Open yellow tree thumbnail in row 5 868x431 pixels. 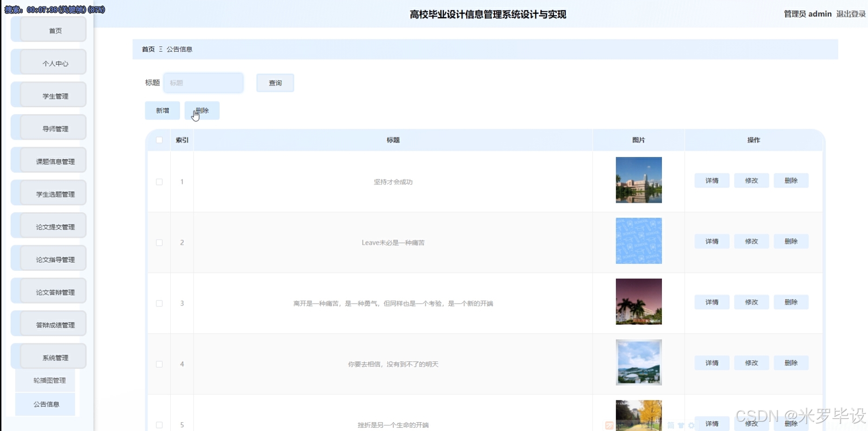(x=639, y=416)
